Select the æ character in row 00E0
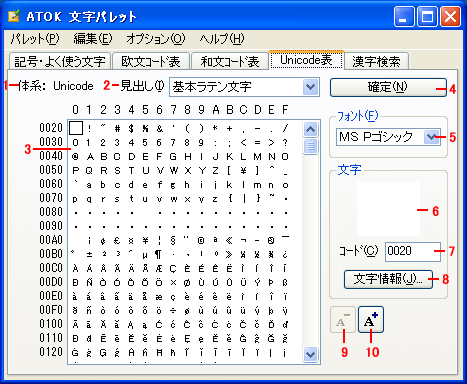Viewport: 467px width, 384px height. 159,296
